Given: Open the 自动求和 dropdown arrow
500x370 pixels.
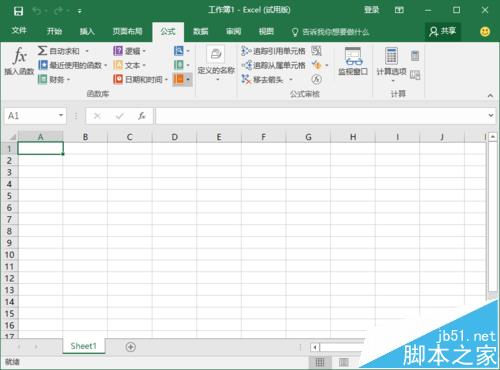Looking at the screenshot, I should [87, 51].
